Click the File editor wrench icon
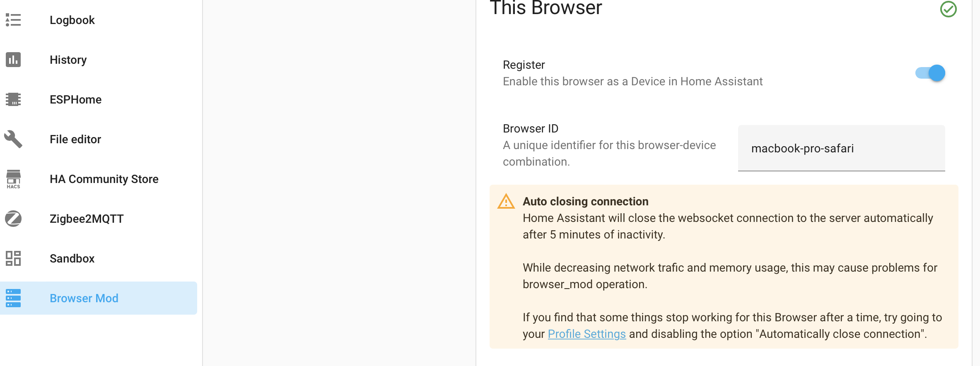Screen dimensions: 980x366 [12, 139]
